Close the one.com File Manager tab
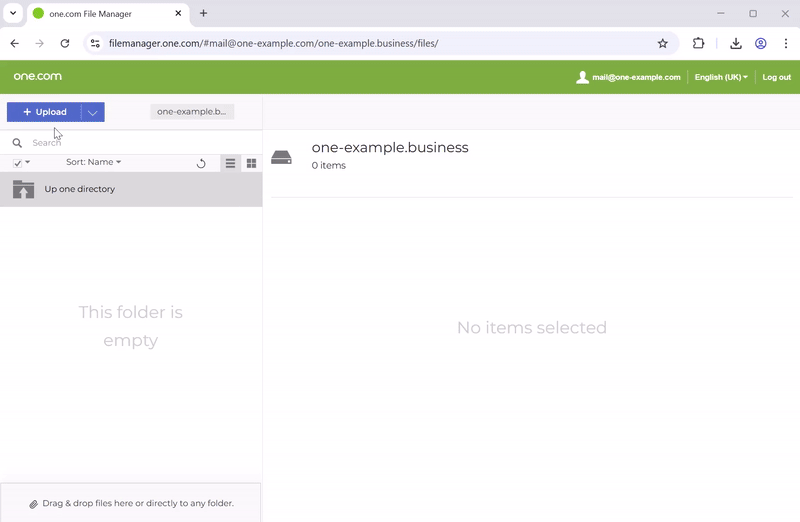The width and height of the screenshot is (800, 522). tap(178, 13)
